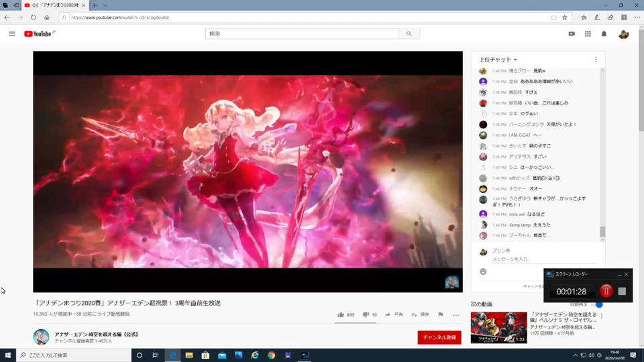Add page to favorites star

coord(565,17)
